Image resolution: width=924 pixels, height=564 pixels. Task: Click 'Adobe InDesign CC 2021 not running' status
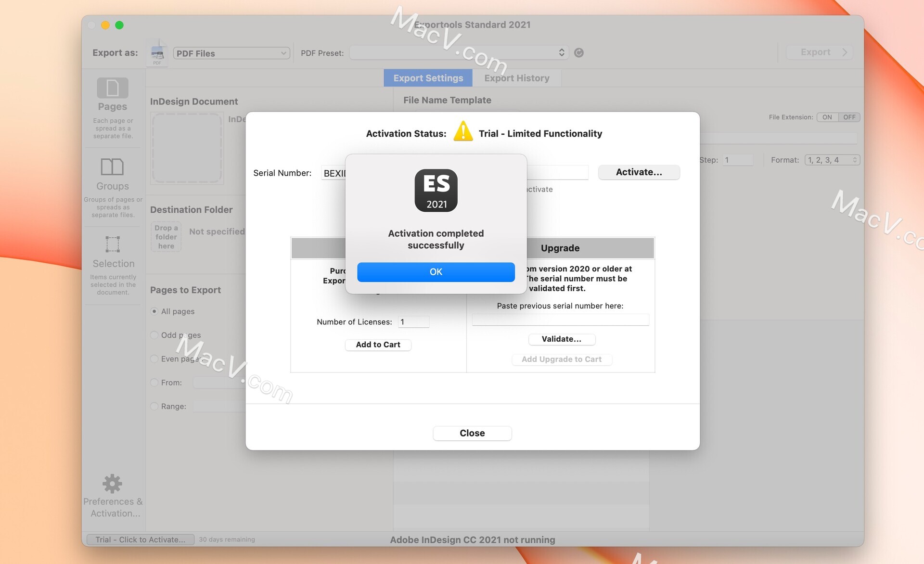pyautogui.click(x=472, y=540)
